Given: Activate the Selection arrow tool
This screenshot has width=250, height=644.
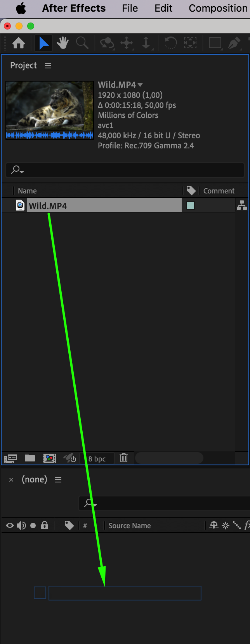Looking at the screenshot, I should [x=44, y=43].
